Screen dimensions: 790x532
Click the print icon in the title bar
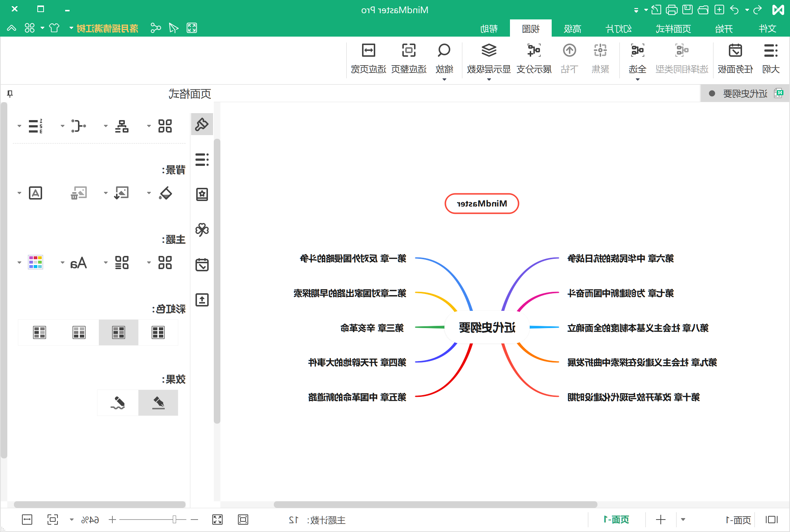672,10
